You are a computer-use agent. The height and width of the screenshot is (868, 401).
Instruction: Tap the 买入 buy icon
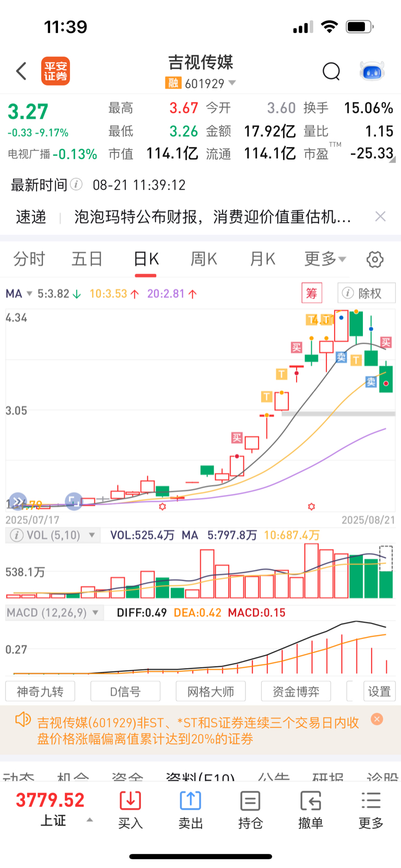(131, 800)
